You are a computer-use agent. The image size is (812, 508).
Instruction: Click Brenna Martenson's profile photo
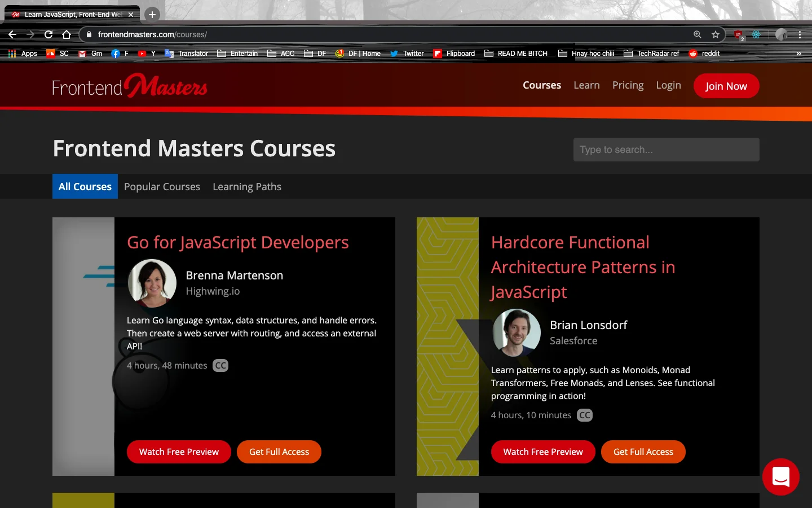[152, 283]
